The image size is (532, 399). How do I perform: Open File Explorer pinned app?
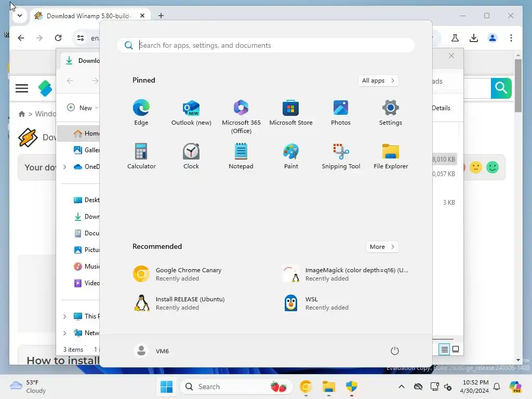391,156
